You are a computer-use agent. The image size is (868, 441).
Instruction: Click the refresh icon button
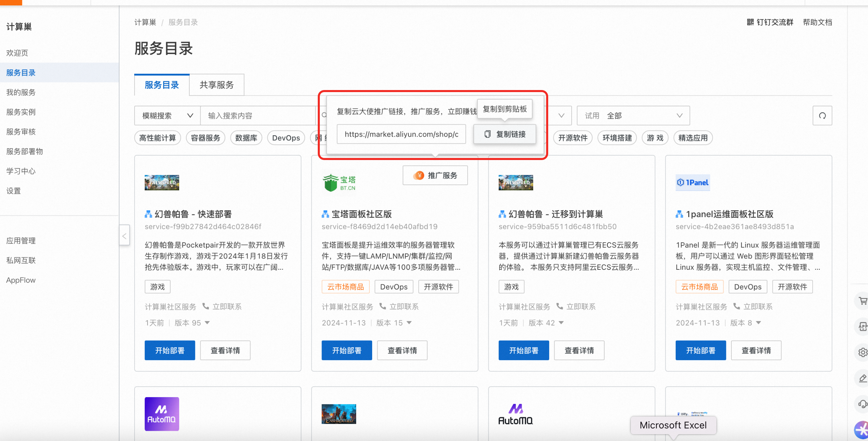pyautogui.click(x=822, y=116)
